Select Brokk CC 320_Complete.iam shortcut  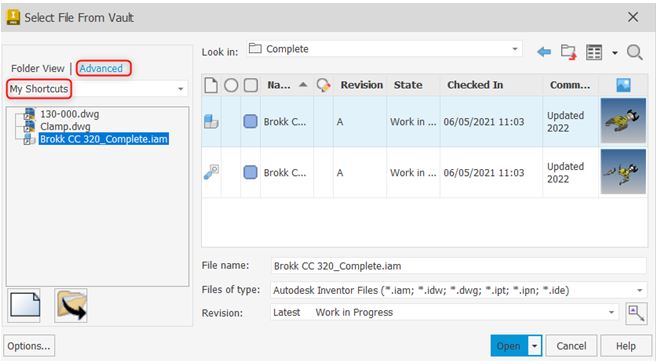tap(103, 139)
